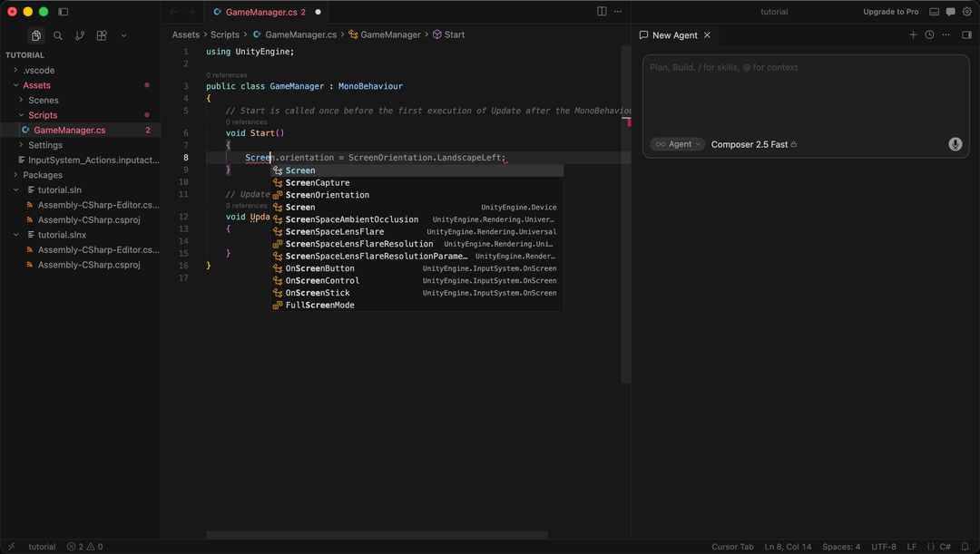Toggle the agent side panel layout icon
The height and width of the screenshot is (554, 980).
967,35
